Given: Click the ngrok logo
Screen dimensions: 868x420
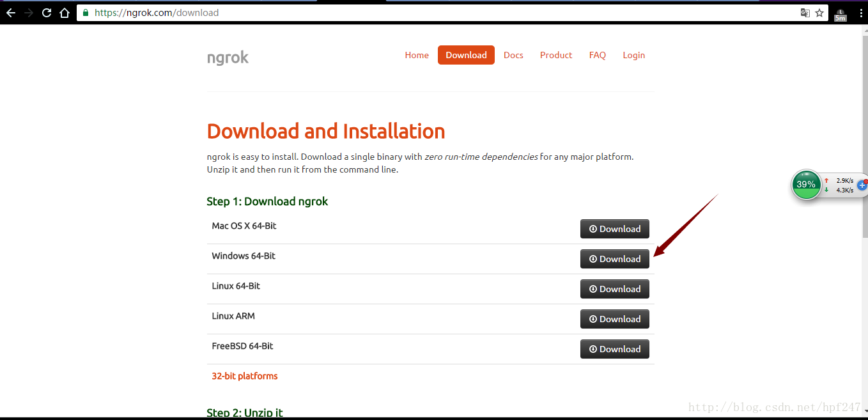Looking at the screenshot, I should (x=228, y=58).
